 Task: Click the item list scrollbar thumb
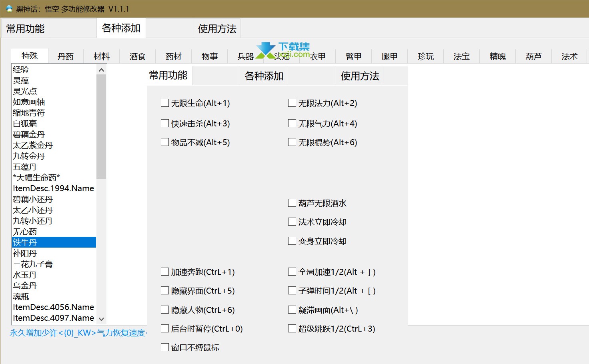[101, 126]
